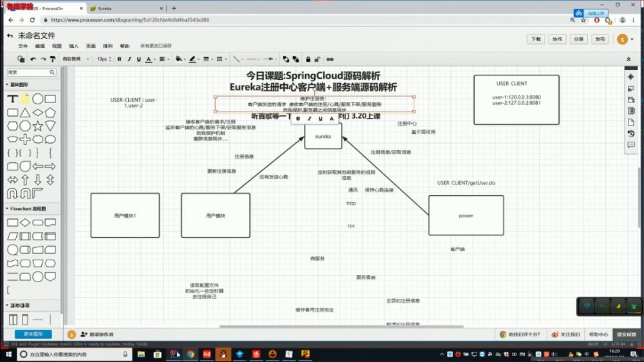Open the font family dropdown
Screen dimensions: 644x362
[75, 59]
